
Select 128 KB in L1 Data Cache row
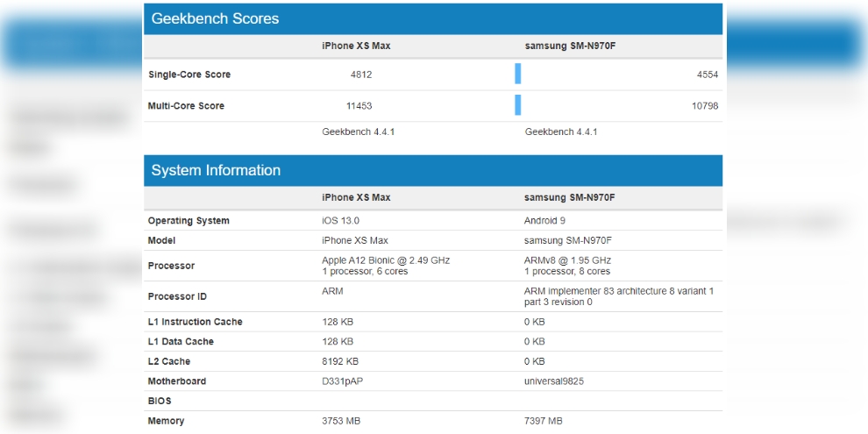click(338, 342)
